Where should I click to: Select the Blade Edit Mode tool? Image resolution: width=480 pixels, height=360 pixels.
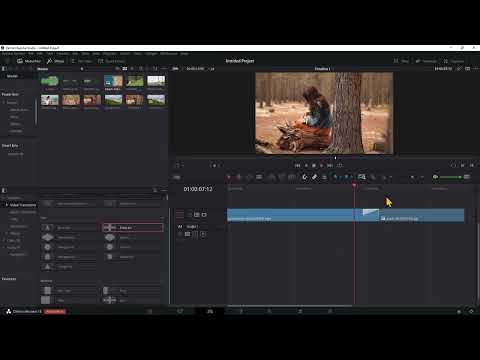pos(259,177)
